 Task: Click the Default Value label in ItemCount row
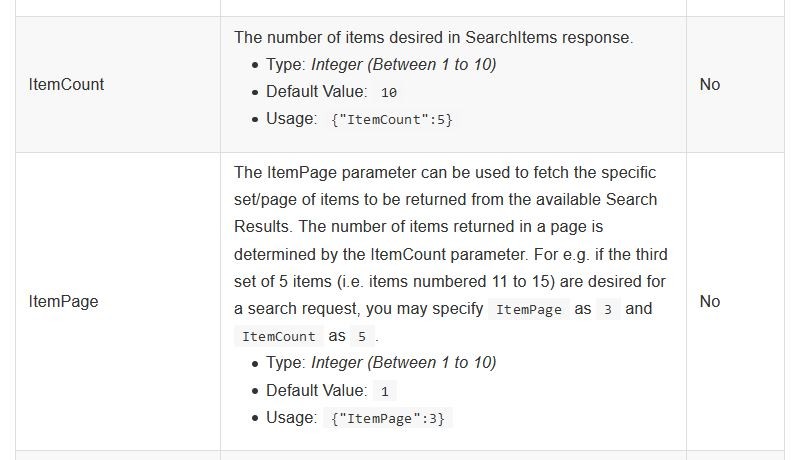point(316,92)
